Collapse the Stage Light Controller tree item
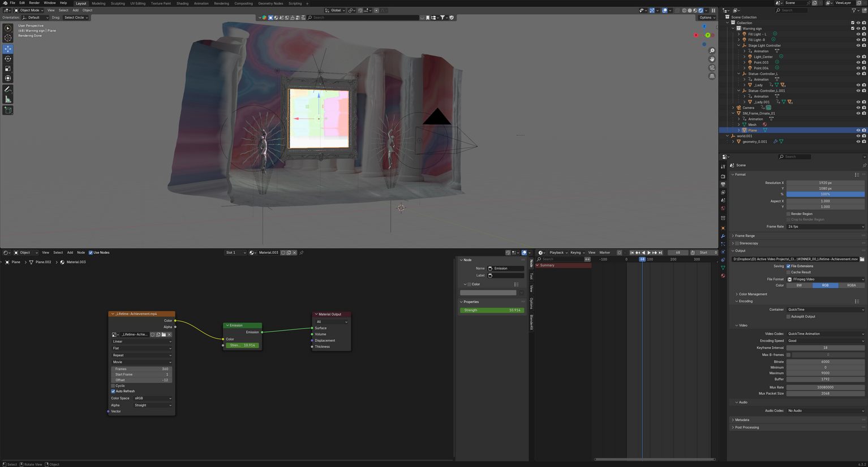The image size is (868, 467). click(x=739, y=45)
